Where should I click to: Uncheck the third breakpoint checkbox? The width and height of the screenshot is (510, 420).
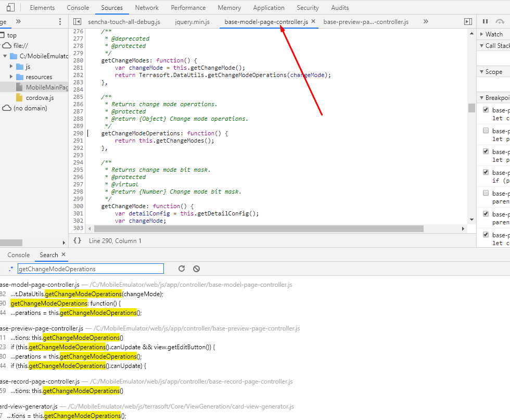point(486,151)
